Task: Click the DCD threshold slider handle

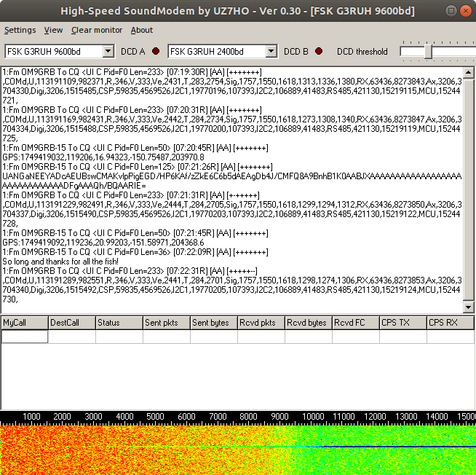Action: click(x=429, y=52)
